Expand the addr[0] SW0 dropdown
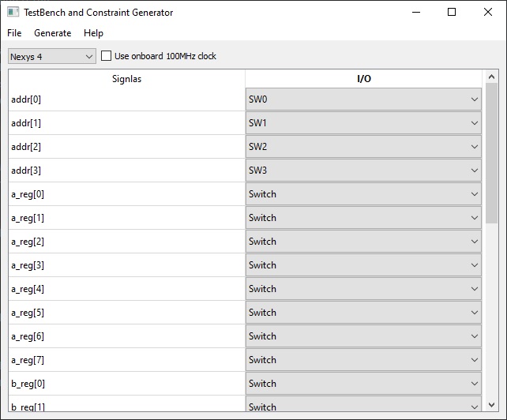This screenshot has height=420, width=507. coord(363,99)
